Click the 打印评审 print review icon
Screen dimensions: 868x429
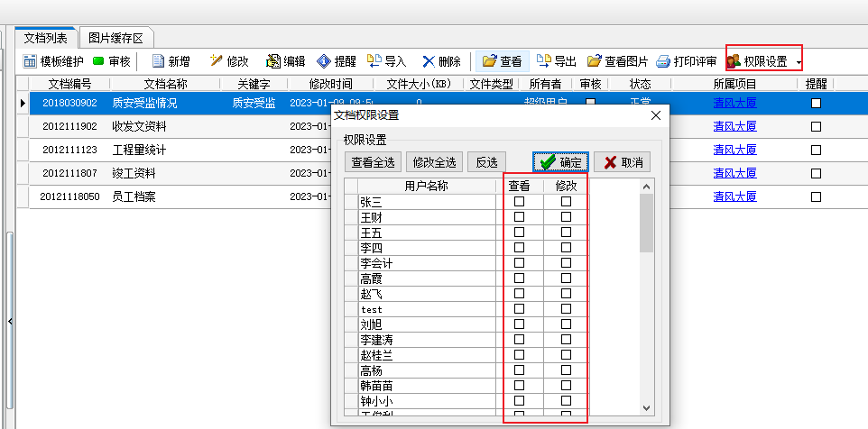(x=663, y=61)
